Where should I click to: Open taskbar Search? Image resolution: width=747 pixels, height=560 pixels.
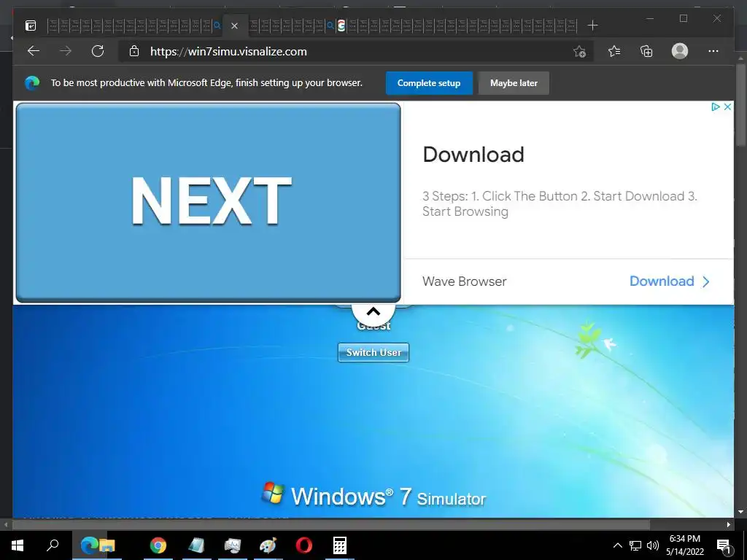click(x=53, y=545)
